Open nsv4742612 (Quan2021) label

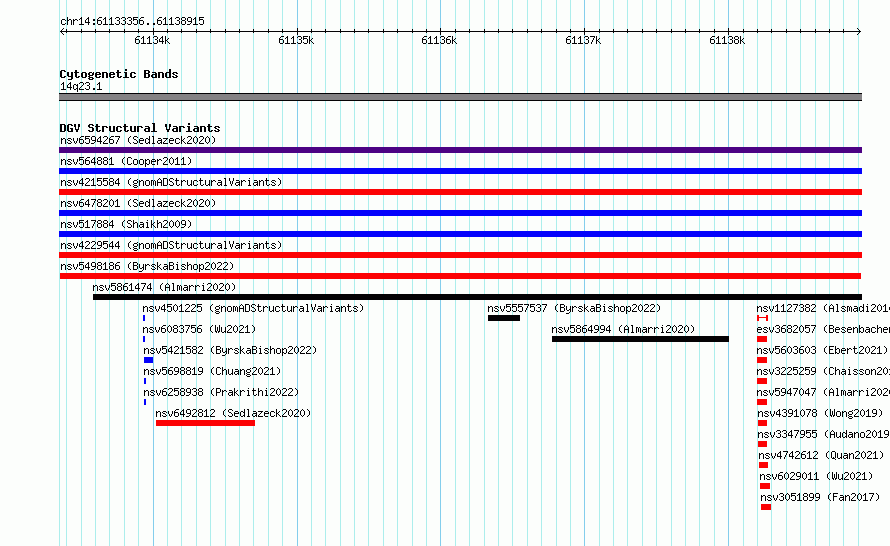pyautogui.click(x=821, y=455)
